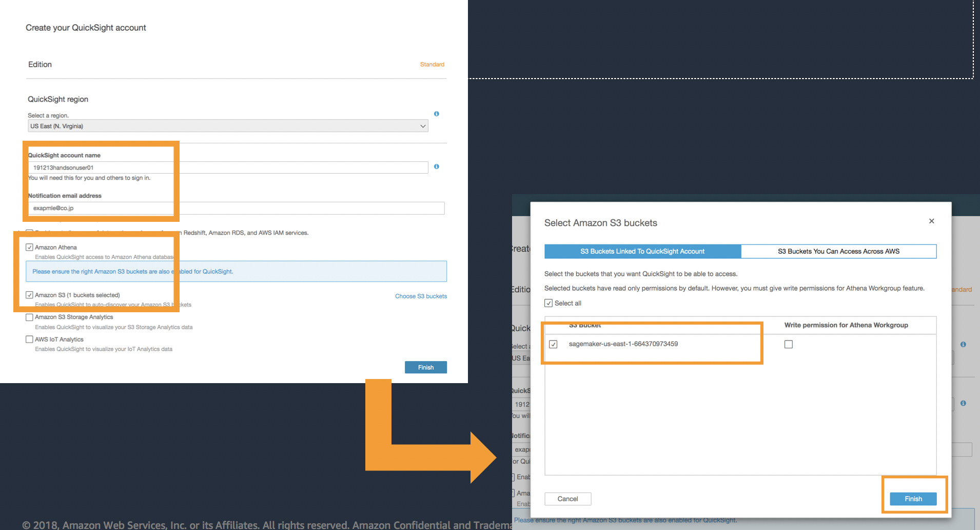Screen dimensions: 980x530
Task: Toggle the sagemaker-us-east-1 bucket checkbox
Action: (553, 344)
